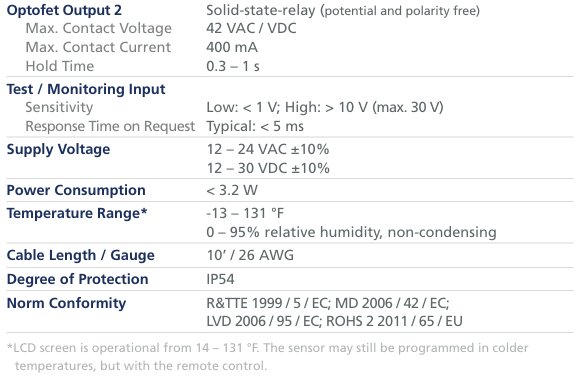This screenshot has height=381, width=580.
Task: Click the Supply Voltage heading
Action: pyautogui.click(x=58, y=149)
